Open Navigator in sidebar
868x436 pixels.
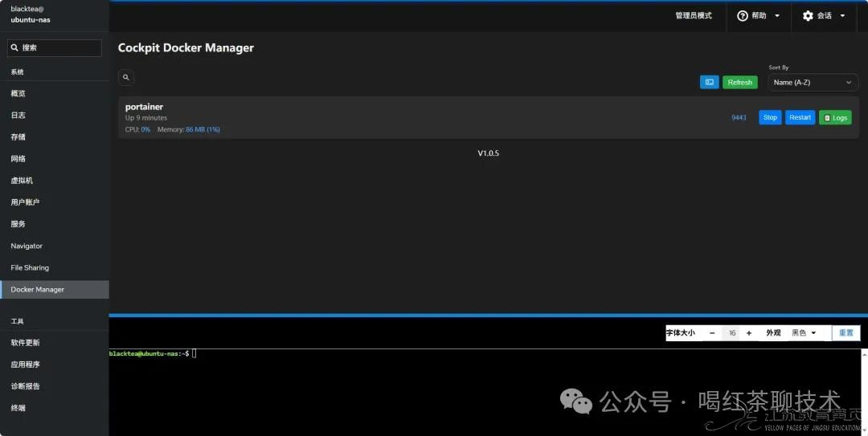click(55, 246)
